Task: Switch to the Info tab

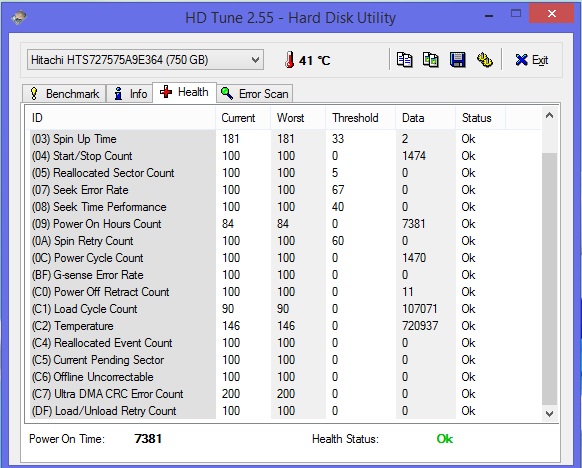Action: click(130, 94)
